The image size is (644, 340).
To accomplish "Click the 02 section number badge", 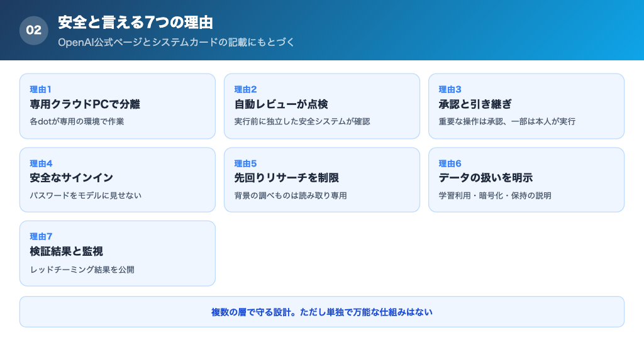I will tap(34, 30).
